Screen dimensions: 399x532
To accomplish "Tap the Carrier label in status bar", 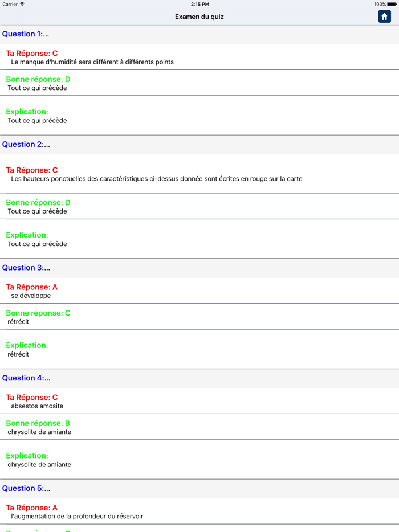I will tap(10, 4).
